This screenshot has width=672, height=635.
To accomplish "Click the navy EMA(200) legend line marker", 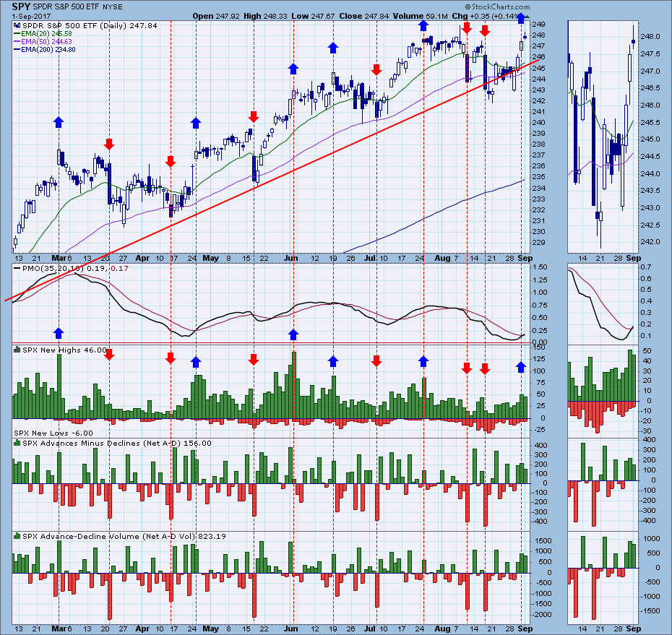I will 17,49.
